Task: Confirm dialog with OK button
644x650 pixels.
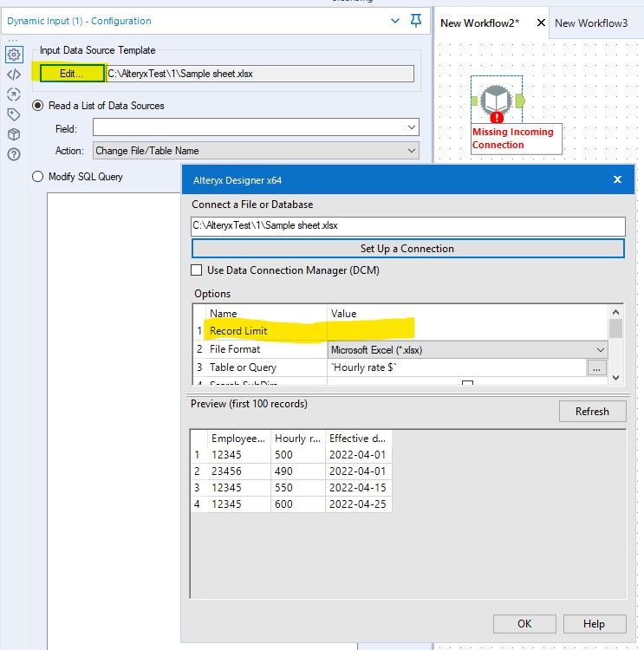Action: click(524, 624)
